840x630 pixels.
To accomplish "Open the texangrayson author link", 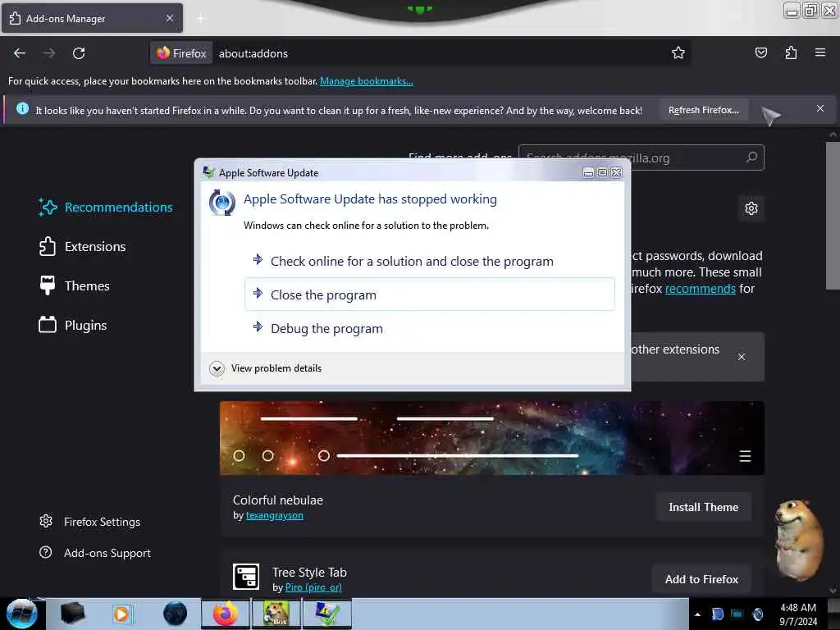I will (x=274, y=515).
